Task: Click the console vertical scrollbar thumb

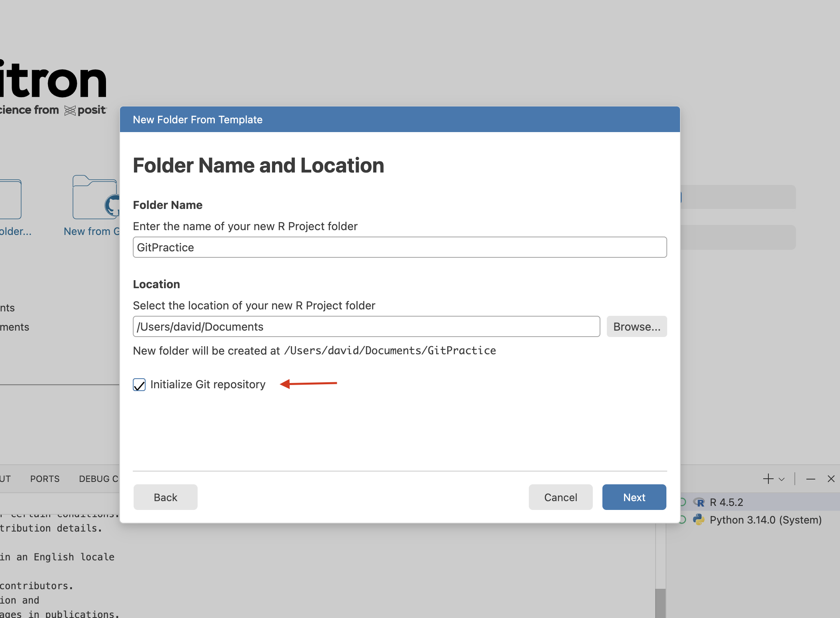Action: tap(660, 603)
